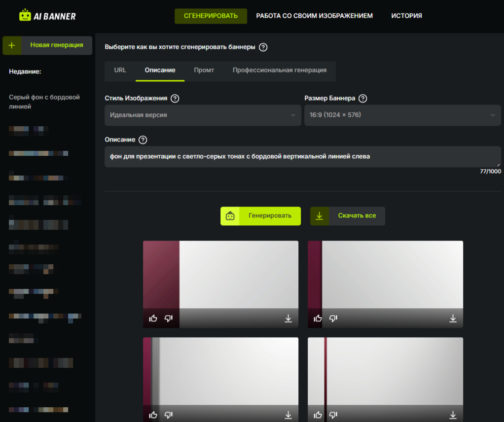504x422 pixels.
Task: Download the top-right generated banner
Action: click(x=453, y=318)
